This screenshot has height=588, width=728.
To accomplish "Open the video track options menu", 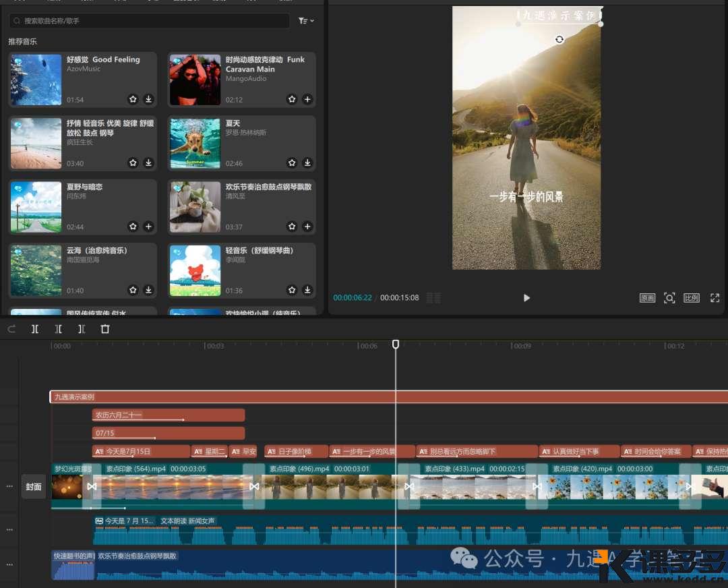I will (9, 486).
